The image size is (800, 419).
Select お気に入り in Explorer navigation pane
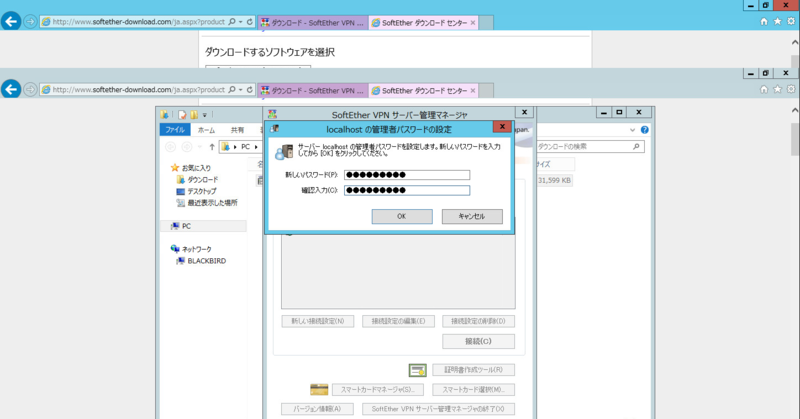click(x=196, y=168)
